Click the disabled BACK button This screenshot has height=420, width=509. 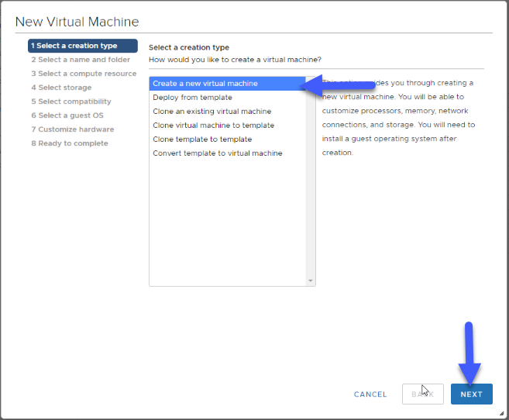(x=423, y=394)
